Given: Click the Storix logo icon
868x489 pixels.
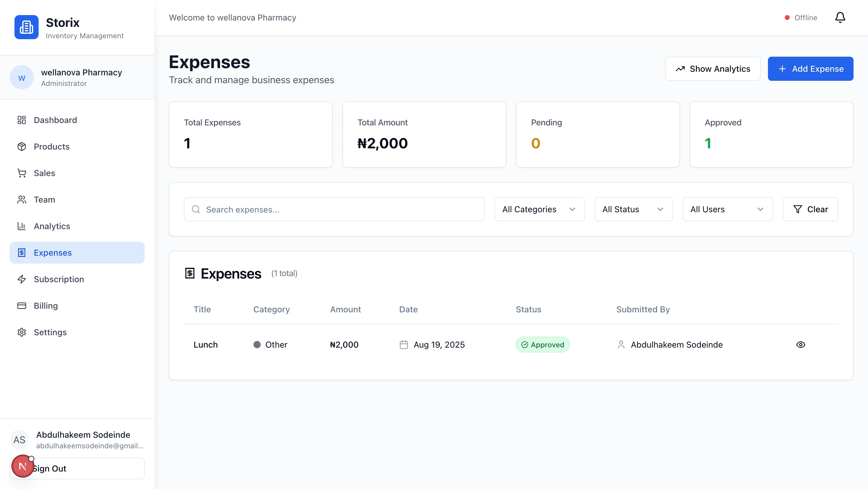Looking at the screenshot, I should point(26,27).
